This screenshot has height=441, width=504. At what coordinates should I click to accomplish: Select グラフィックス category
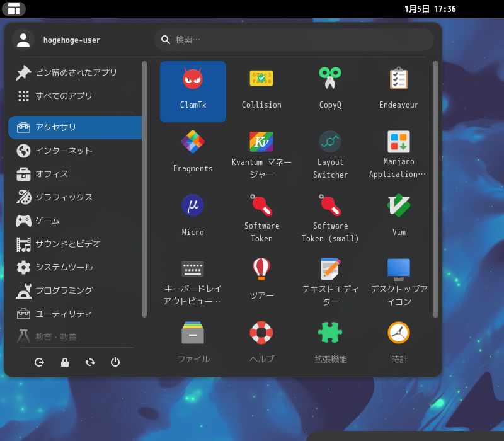point(75,197)
